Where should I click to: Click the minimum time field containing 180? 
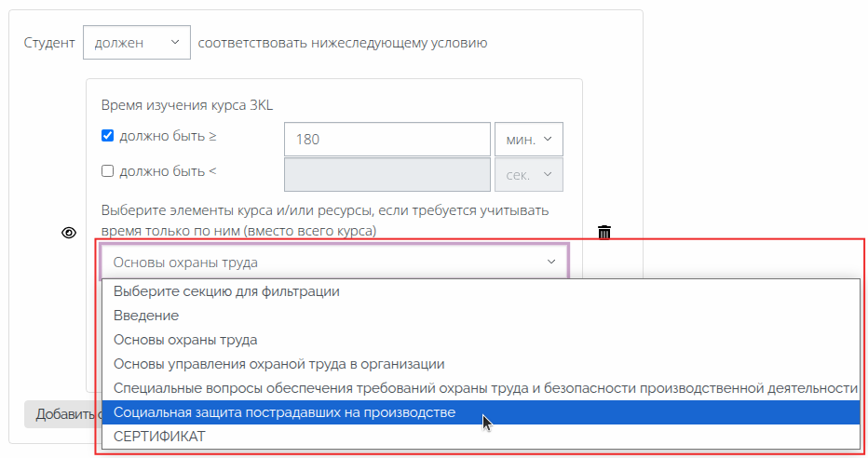tap(387, 140)
